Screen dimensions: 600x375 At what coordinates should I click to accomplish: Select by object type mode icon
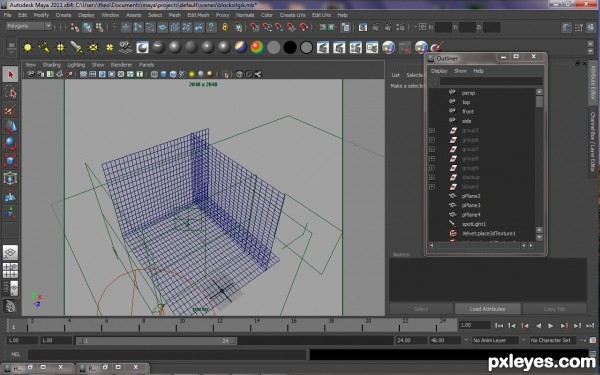87,27
